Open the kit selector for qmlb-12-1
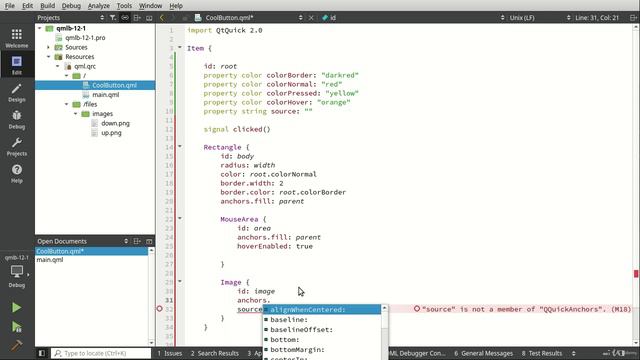Viewport: 640px width, 360px height. [17, 271]
